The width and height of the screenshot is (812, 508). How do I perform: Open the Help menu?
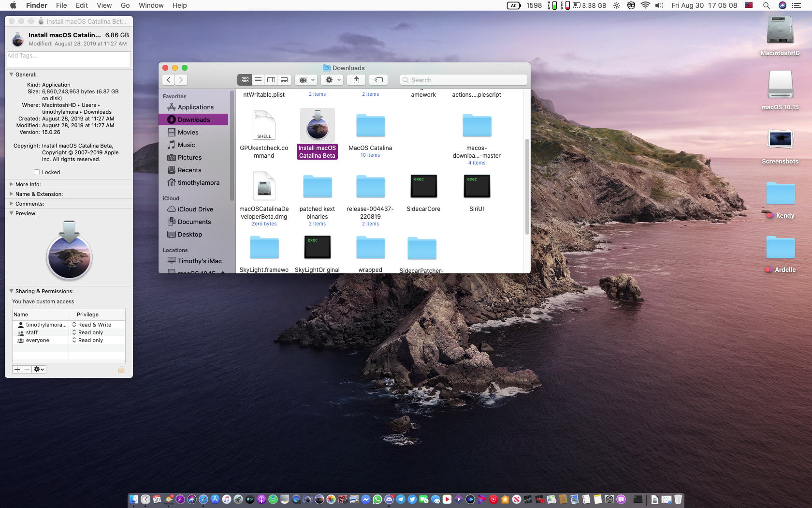[x=179, y=5]
